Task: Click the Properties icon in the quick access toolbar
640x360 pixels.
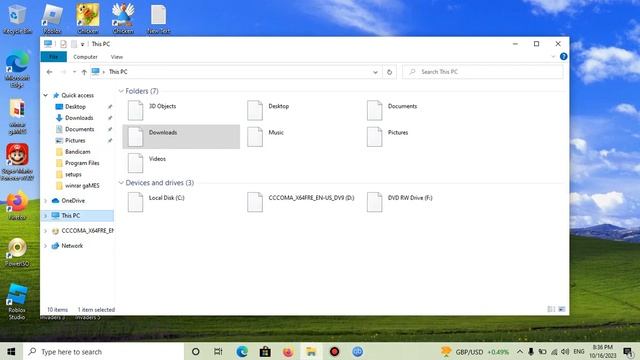Action: point(63,44)
